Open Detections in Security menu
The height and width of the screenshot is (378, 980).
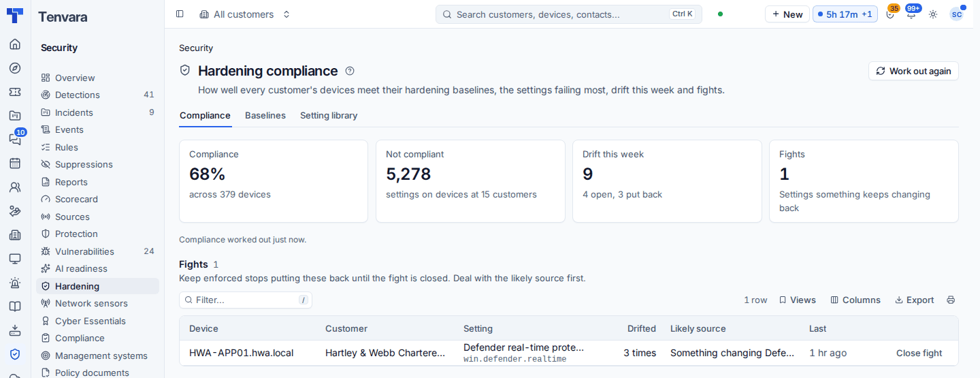pos(97,95)
